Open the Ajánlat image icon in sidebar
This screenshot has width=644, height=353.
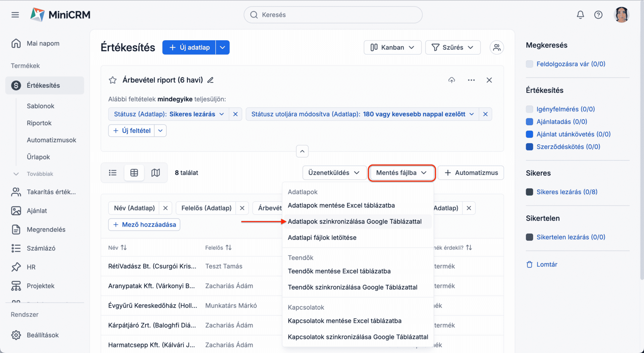pos(16,211)
